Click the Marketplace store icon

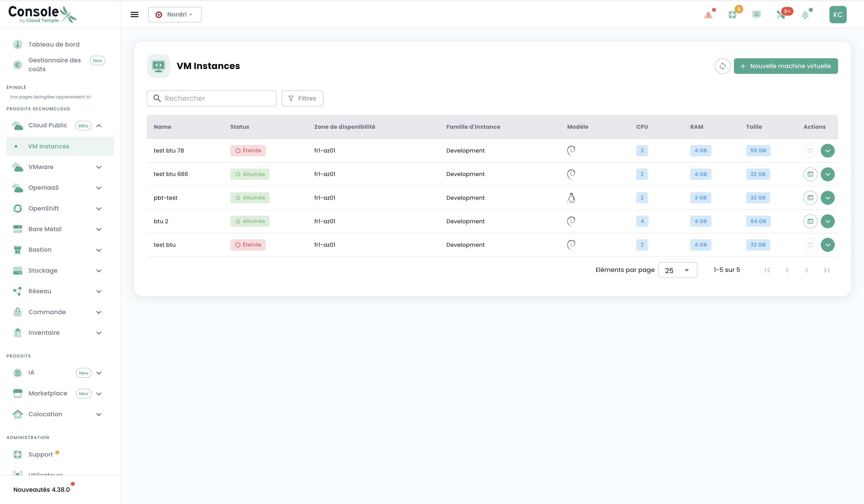[18, 393]
